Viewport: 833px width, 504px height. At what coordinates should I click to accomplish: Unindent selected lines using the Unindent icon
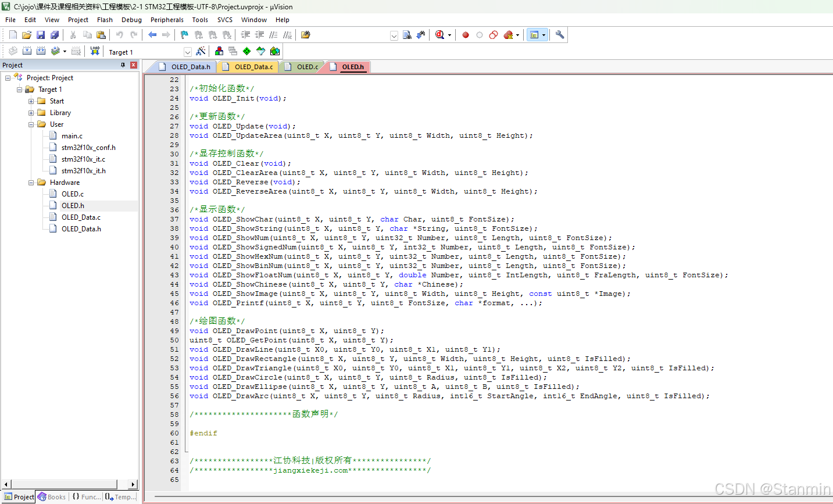(260, 35)
